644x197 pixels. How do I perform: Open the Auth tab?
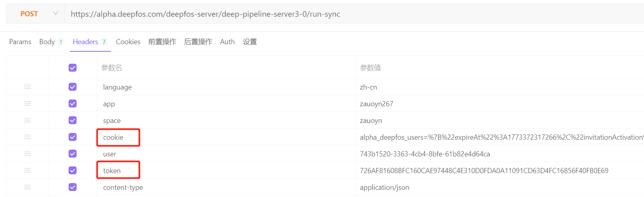[227, 42]
